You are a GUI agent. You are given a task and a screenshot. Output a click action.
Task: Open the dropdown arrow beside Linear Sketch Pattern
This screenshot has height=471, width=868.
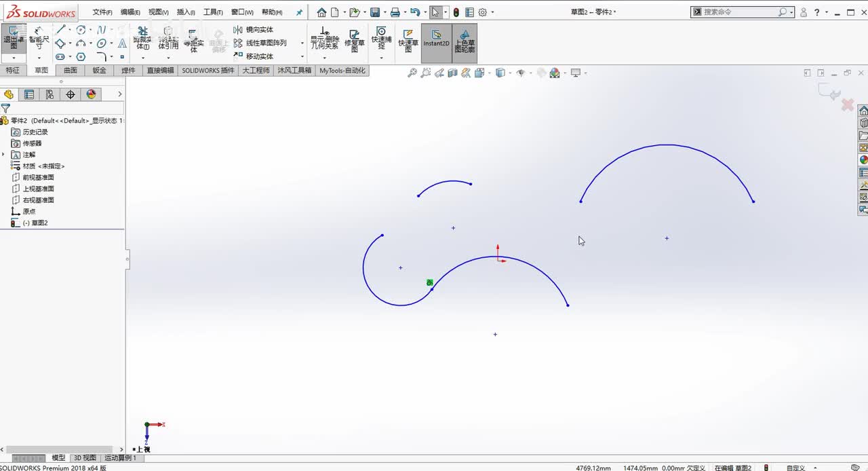(x=302, y=43)
